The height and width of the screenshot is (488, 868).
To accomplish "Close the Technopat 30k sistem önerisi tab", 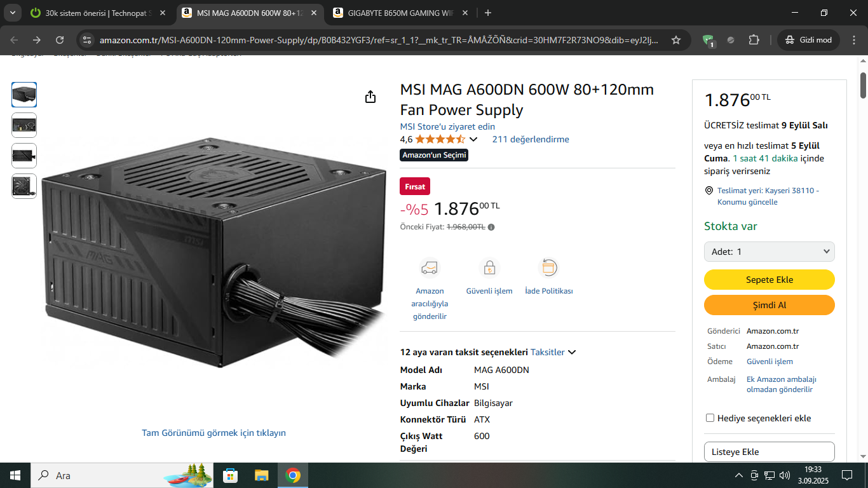I will 163,13.
